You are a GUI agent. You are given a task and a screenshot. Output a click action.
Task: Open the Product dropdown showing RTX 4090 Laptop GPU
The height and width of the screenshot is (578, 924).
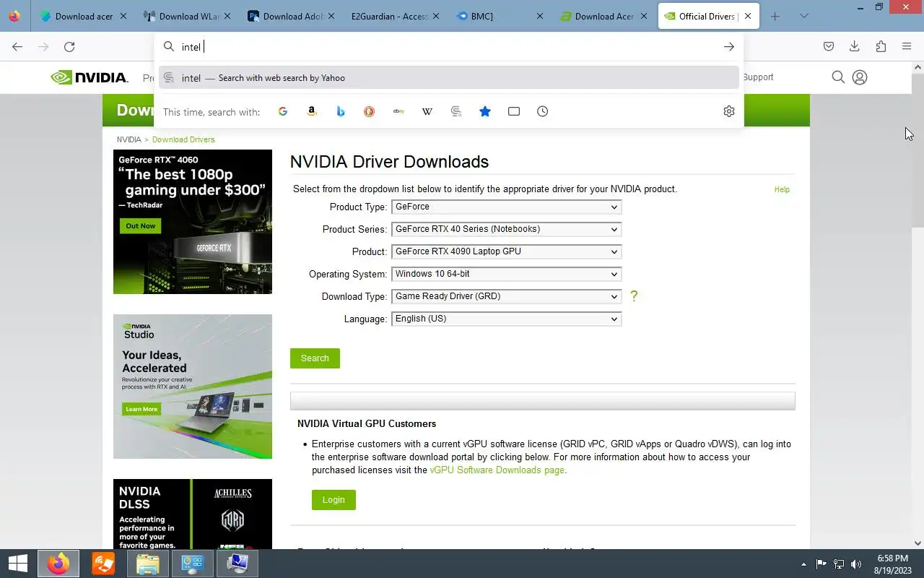506,251
